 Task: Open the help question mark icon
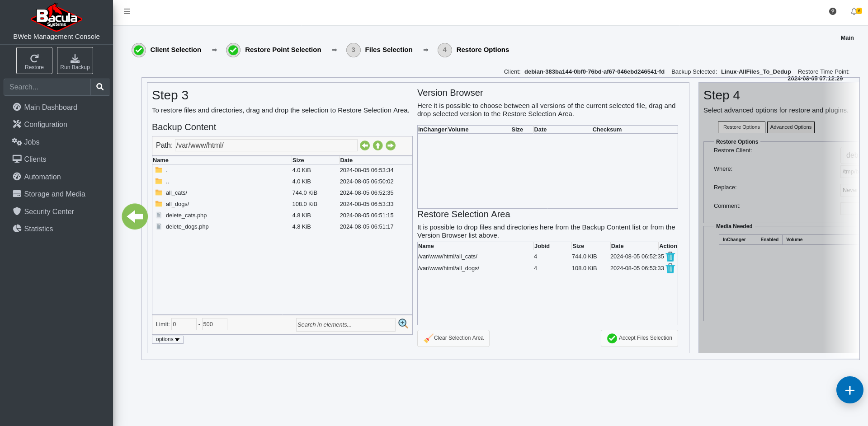pyautogui.click(x=833, y=11)
